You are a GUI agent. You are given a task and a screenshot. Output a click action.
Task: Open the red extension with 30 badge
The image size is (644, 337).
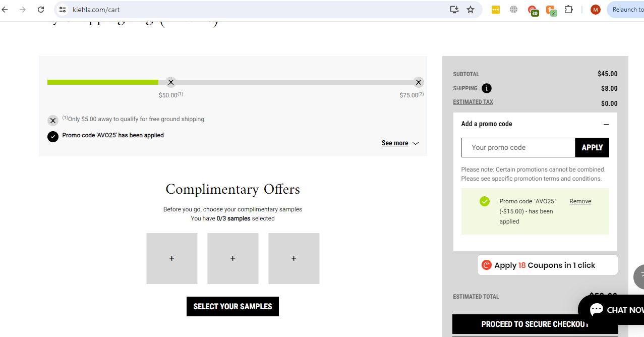(533, 10)
